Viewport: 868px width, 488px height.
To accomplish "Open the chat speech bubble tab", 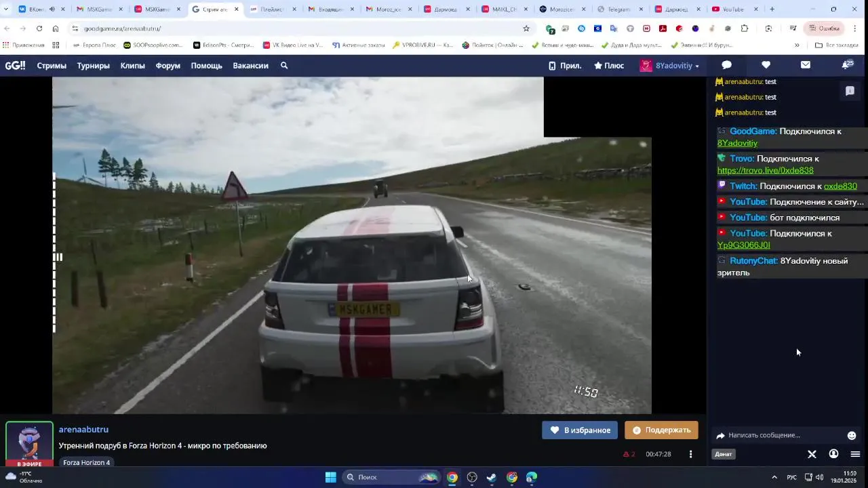I will click(726, 65).
